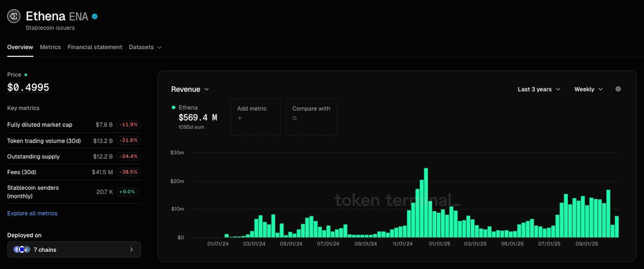Click Stablecoin senders (monthly) row
This screenshot has height=269, width=644.
tap(74, 191)
